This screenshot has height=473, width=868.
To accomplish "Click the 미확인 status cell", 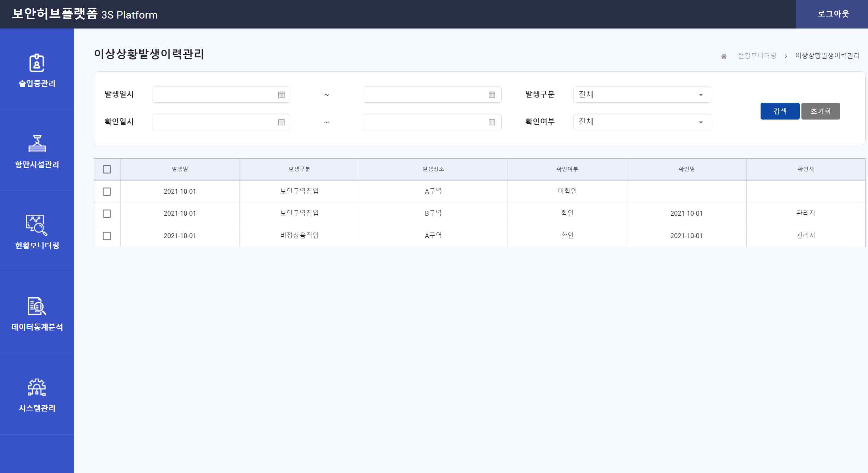I will tap(567, 191).
